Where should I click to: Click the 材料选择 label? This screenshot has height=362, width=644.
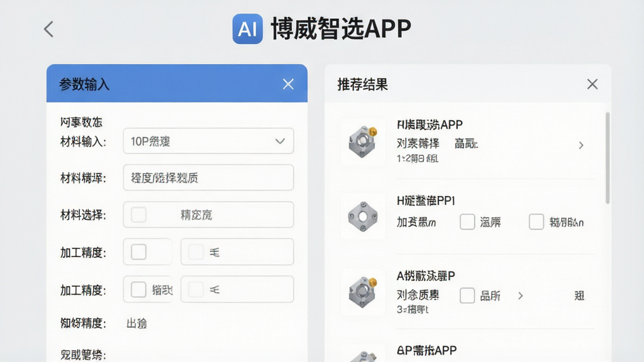coord(83,215)
